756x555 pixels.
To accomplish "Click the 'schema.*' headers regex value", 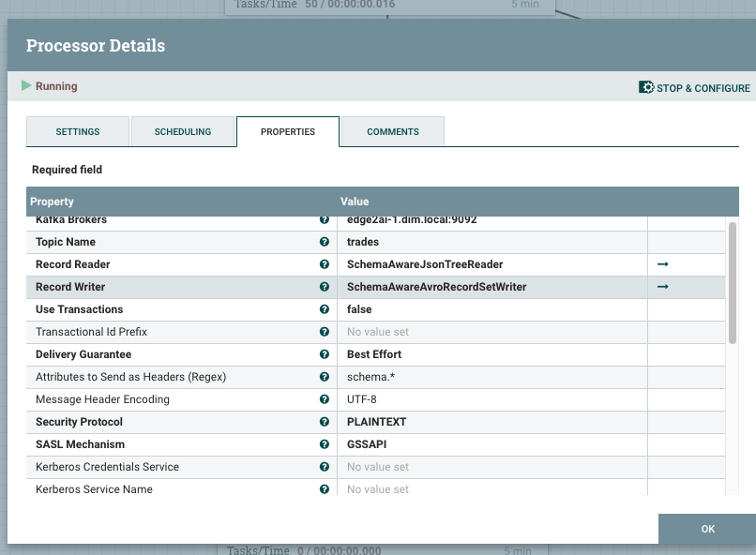I will [370, 377].
